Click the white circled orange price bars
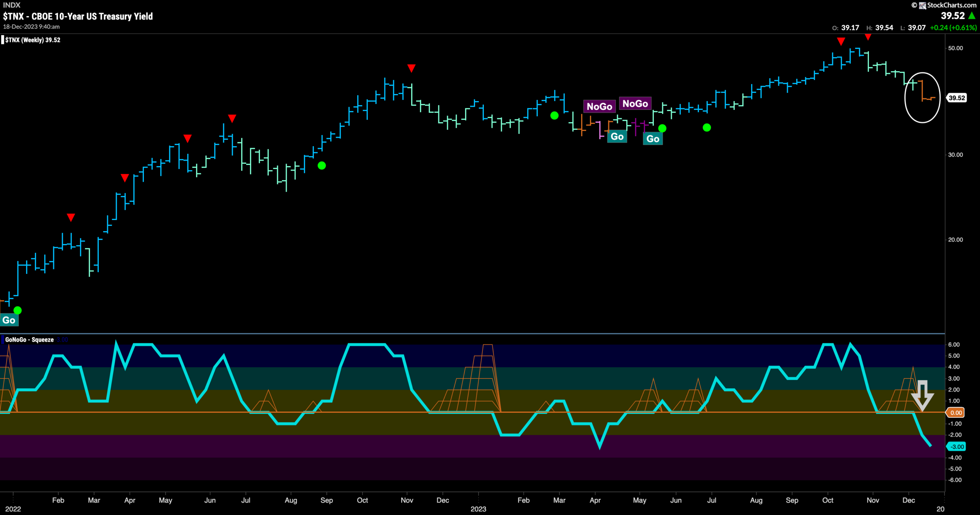 922,98
